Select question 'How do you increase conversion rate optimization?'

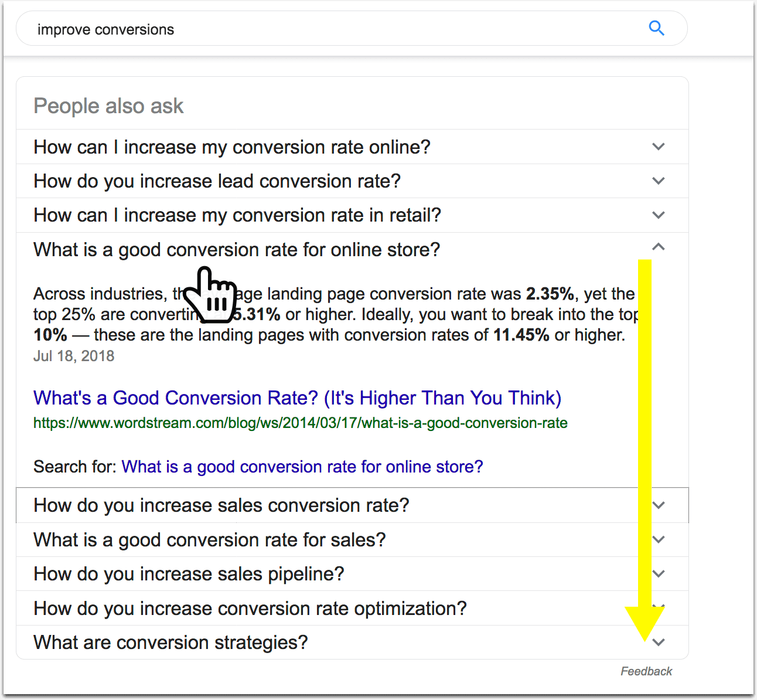pyautogui.click(x=250, y=609)
